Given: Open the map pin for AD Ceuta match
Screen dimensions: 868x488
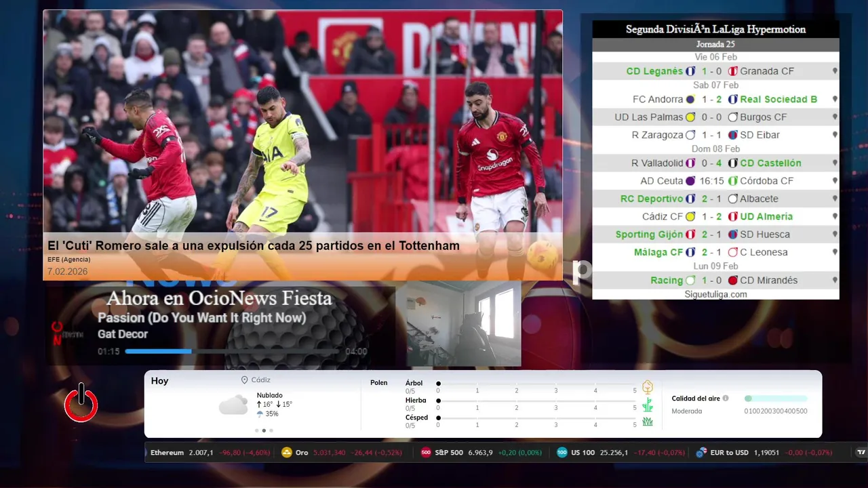Looking at the screenshot, I should (835, 181).
